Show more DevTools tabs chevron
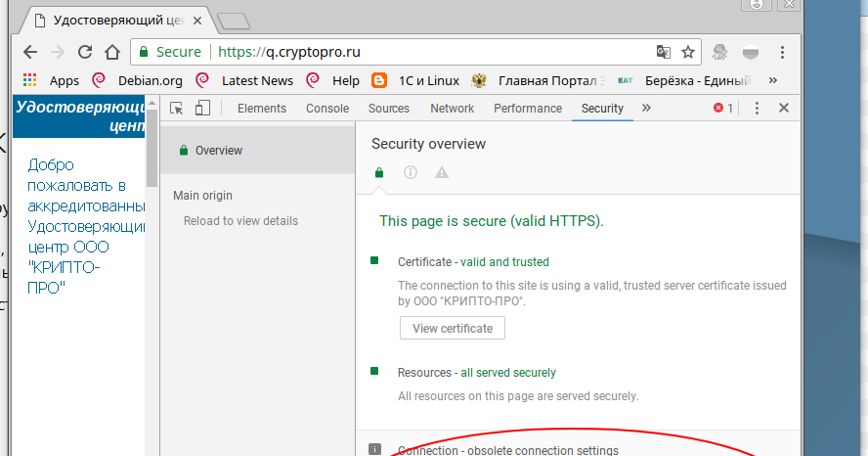Viewport: 868px width, 456px height. 646,109
